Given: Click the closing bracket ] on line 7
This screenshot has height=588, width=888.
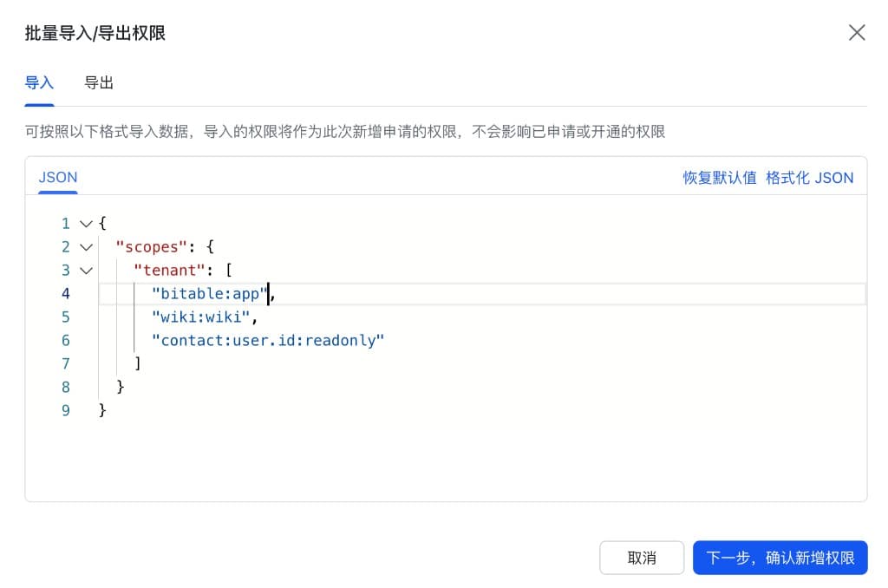Looking at the screenshot, I should point(138,363).
